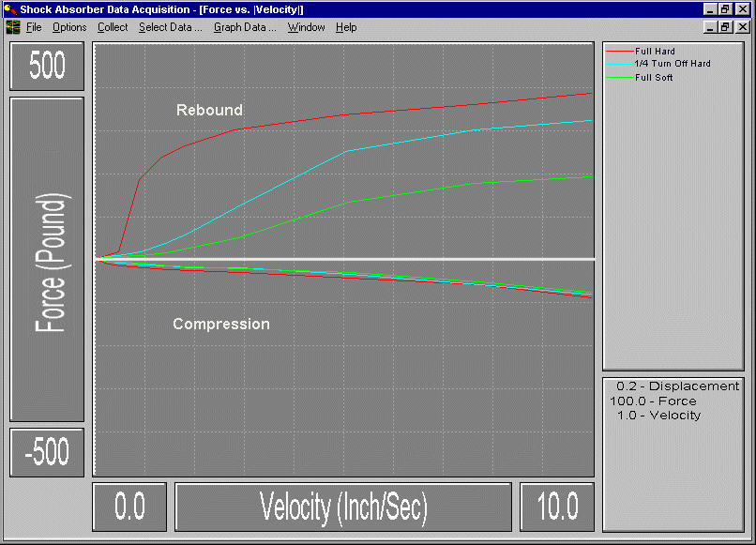Image resolution: width=756 pixels, height=545 pixels.
Task: Click the 500 upper force limit button
Action: [47, 67]
